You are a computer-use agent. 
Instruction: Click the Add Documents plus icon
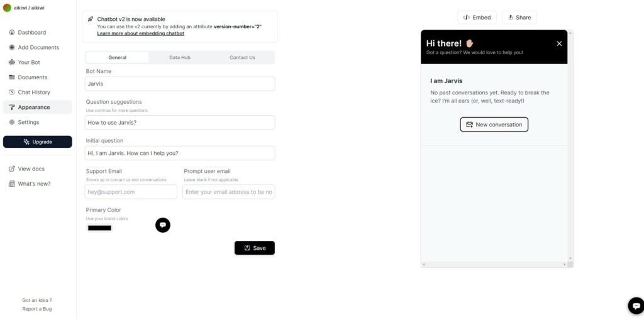[x=12, y=47]
